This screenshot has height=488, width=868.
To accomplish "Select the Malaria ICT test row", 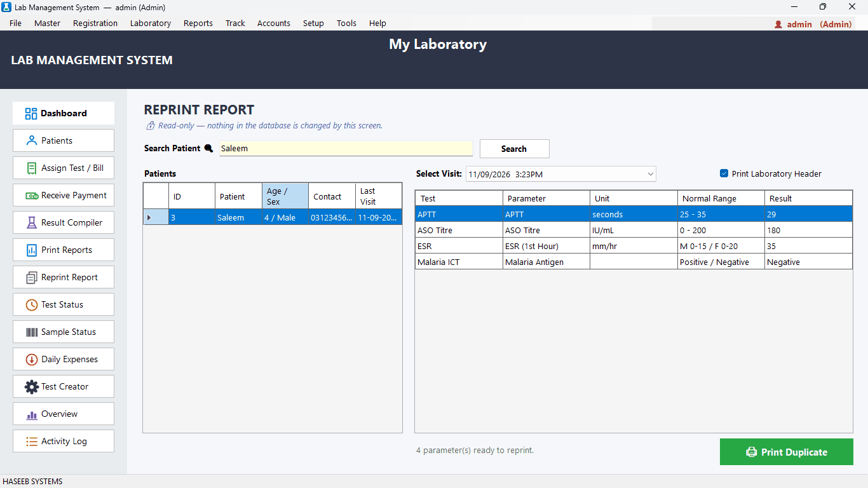I will [x=634, y=262].
